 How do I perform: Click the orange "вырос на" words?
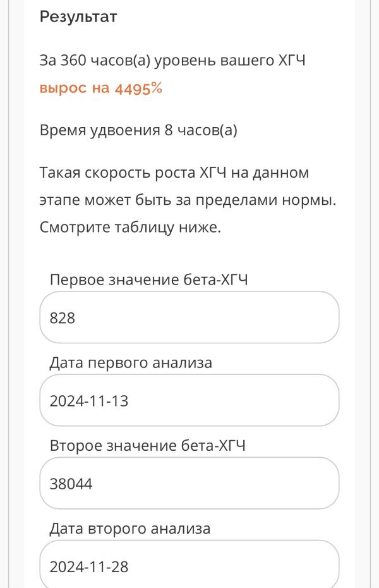[75, 89]
